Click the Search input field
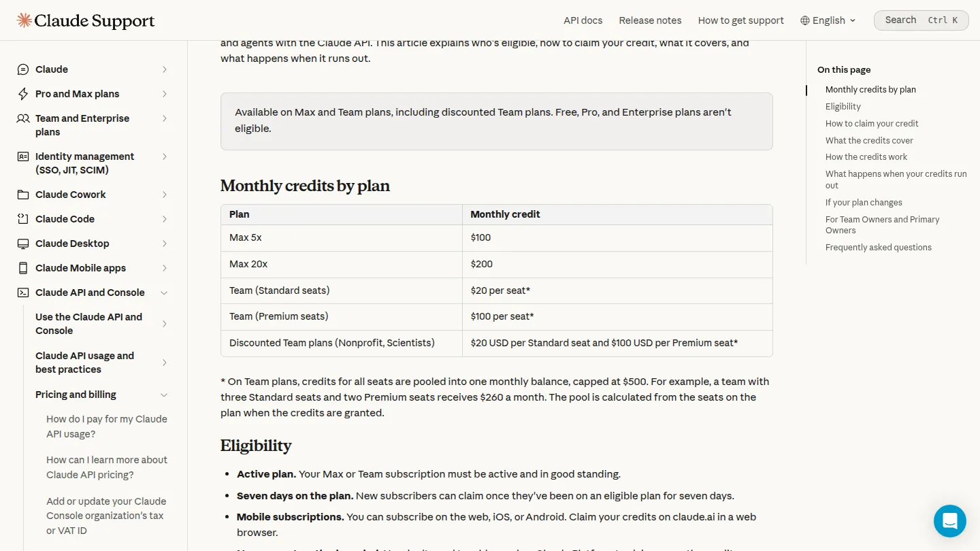Viewport: 980px width, 551px height. (x=921, y=20)
